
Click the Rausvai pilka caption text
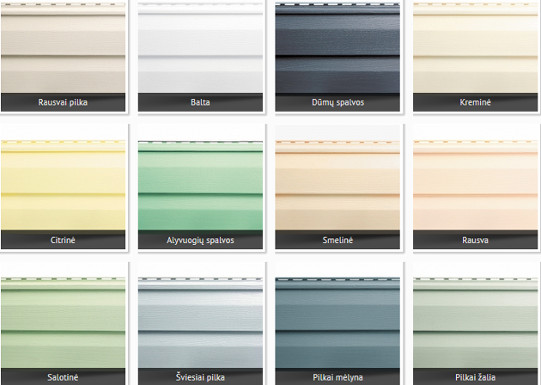coord(63,102)
